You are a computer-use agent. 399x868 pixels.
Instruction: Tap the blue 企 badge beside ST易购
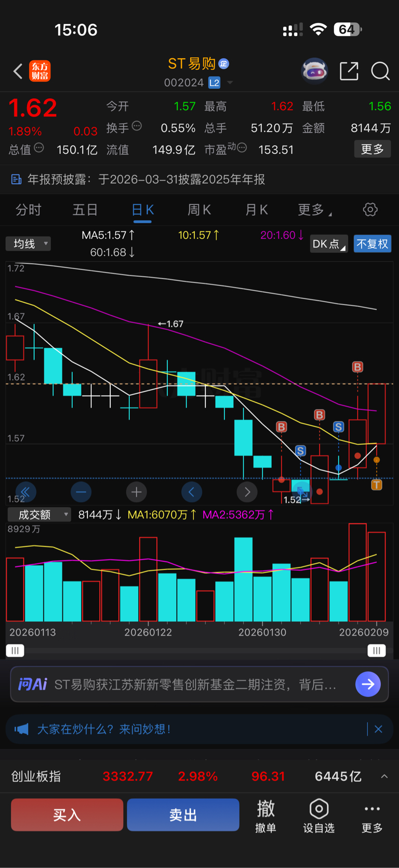224,63
